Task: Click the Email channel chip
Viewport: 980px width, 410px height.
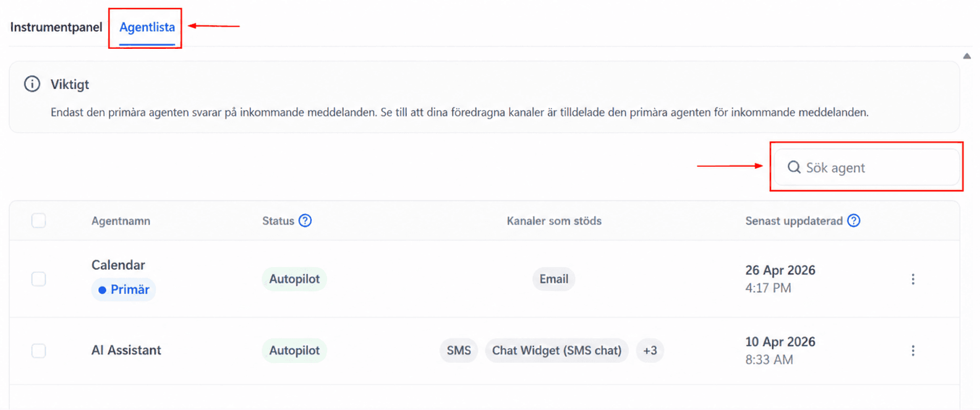Action: click(x=554, y=279)
